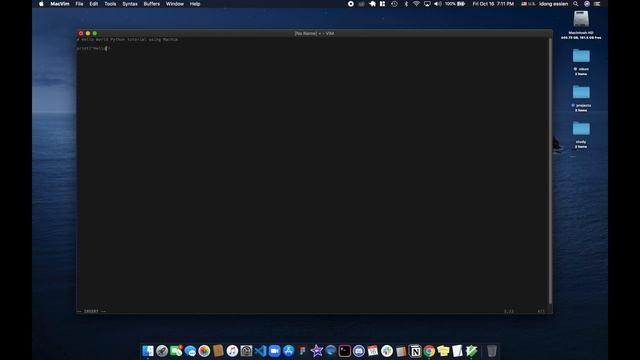Click the MacVim vertical scrollbar

[550, 171]
